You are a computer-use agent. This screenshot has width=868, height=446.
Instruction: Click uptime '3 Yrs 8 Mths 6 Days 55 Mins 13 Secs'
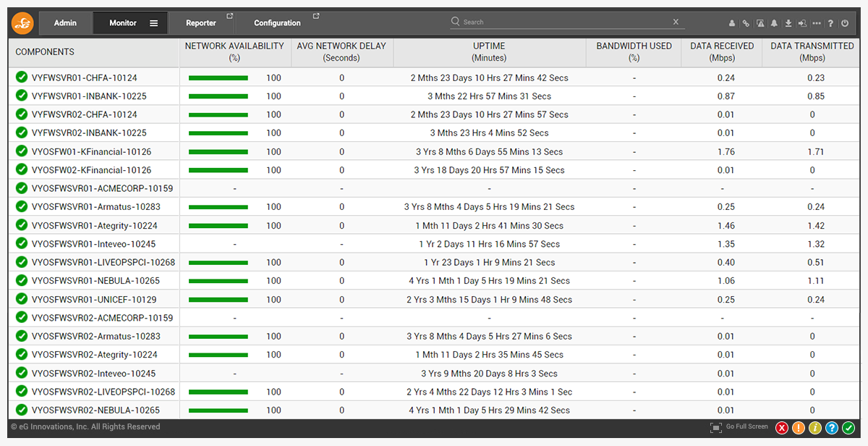[489, 151]
